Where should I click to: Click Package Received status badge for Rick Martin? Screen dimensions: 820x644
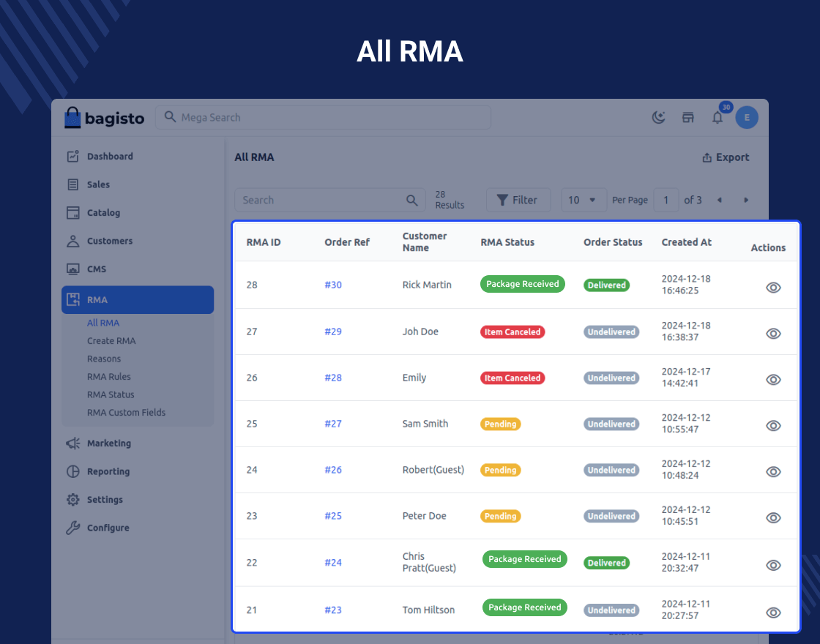coord(522,284)
